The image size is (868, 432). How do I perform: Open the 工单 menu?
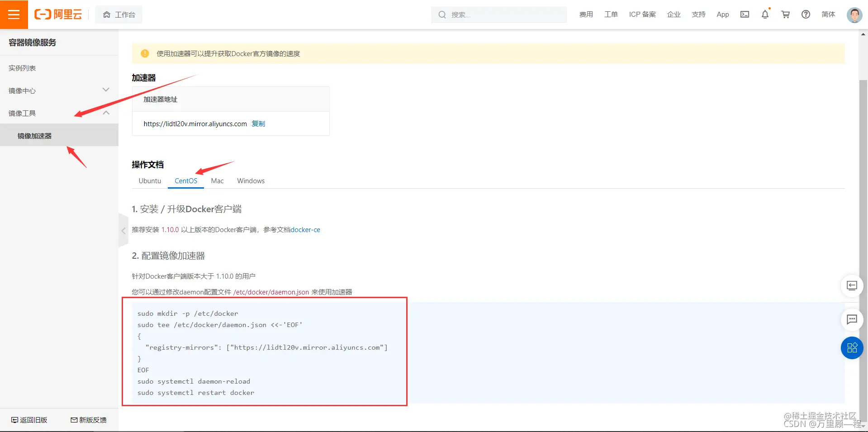click(x=611, y=14)
